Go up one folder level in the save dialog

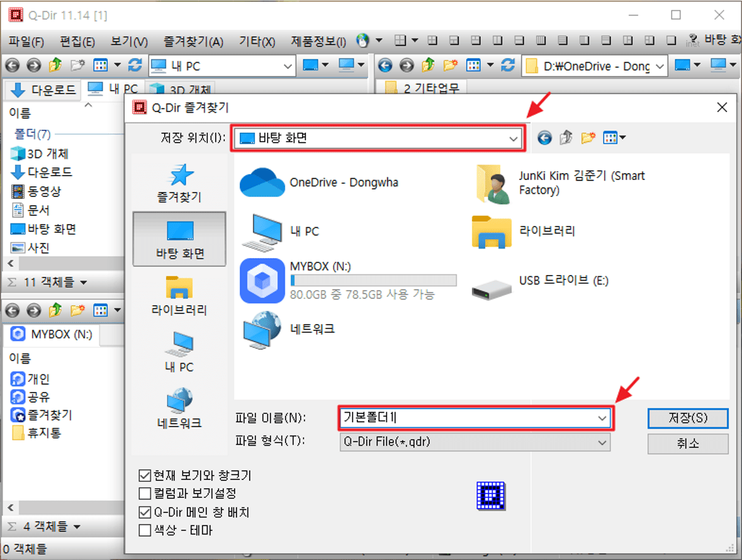pos(566,138)
